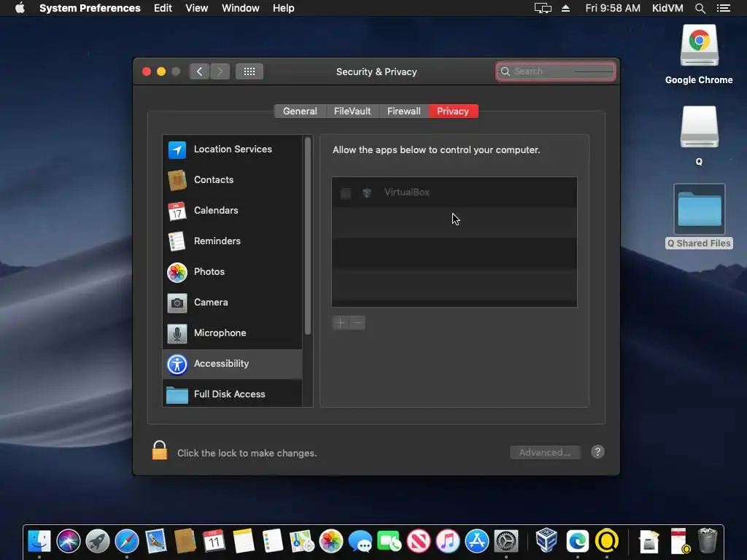Open the Trash in the Dock

[708, 542]
